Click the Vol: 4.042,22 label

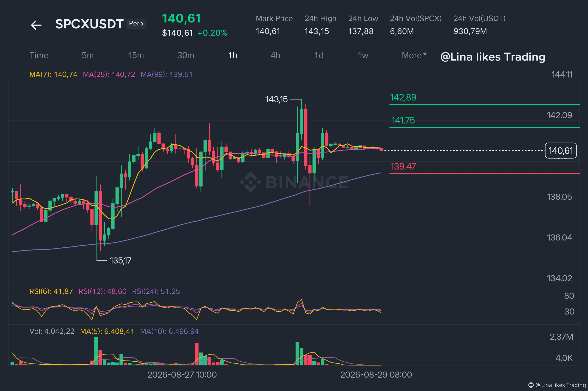click(x=52, y=331)
